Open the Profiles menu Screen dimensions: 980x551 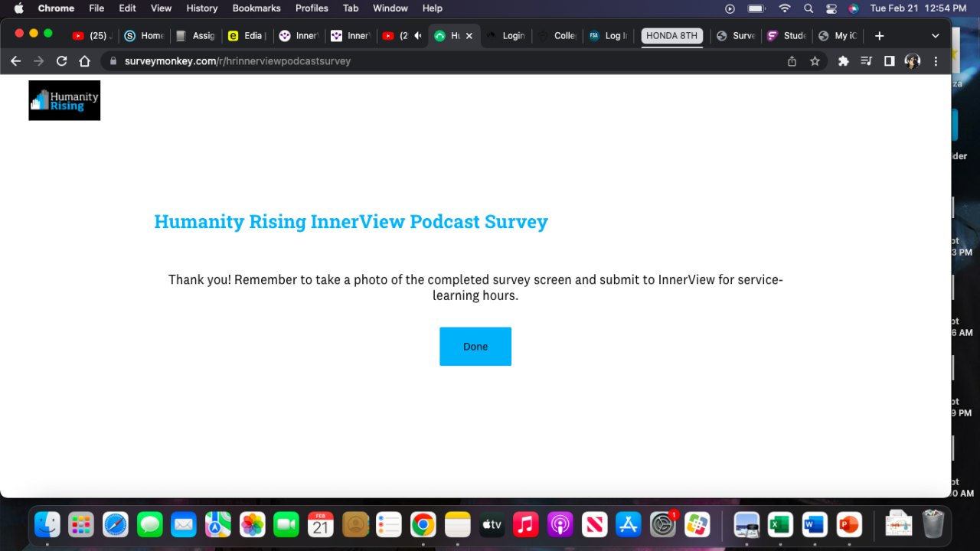312,8
